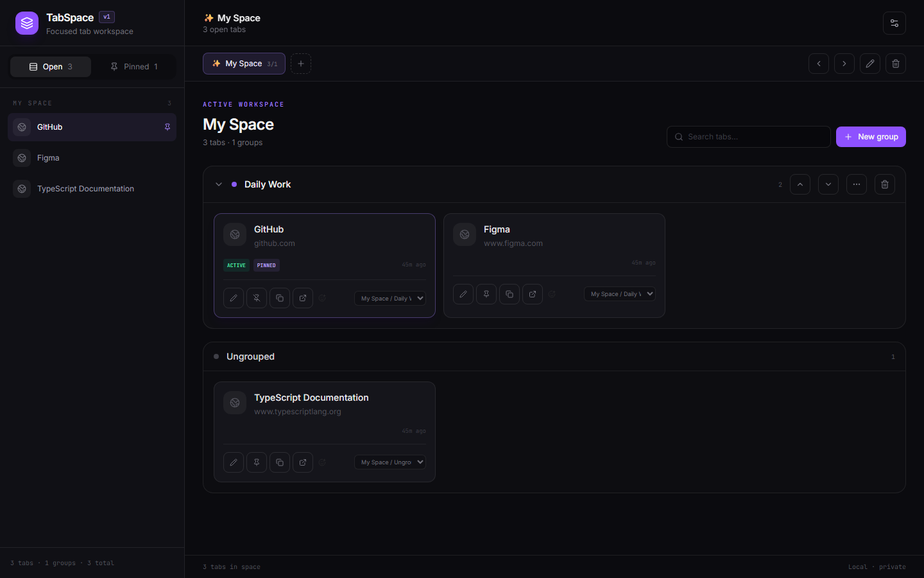Screen dimensions: 924x578
Task: Click the v1 version badge
Action: point(107,17)
